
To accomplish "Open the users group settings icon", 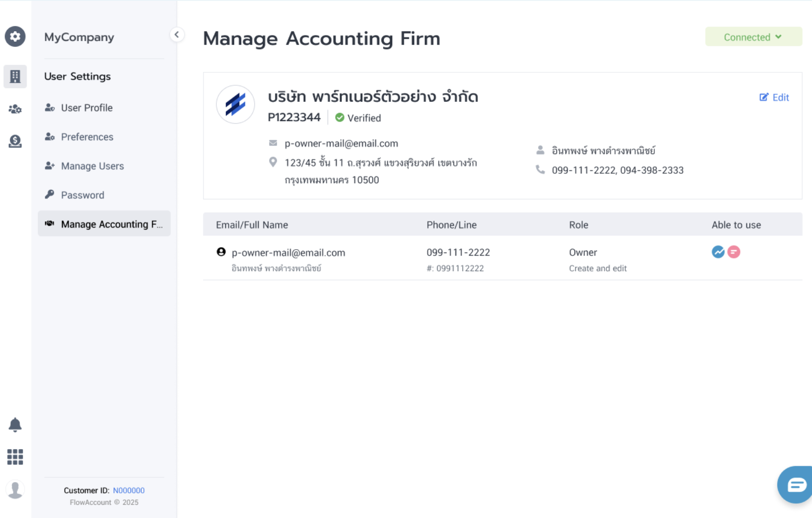I will click(x=15, y=109).
